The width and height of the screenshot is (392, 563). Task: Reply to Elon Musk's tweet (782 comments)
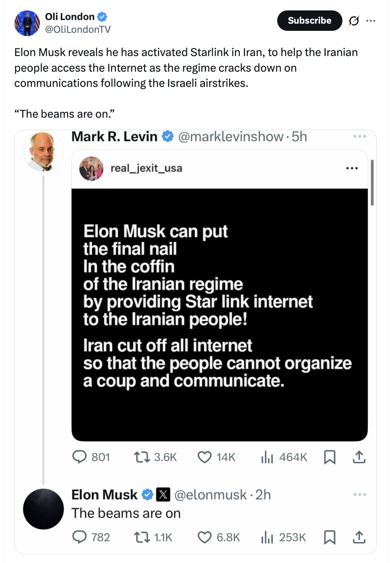(79, 537)
